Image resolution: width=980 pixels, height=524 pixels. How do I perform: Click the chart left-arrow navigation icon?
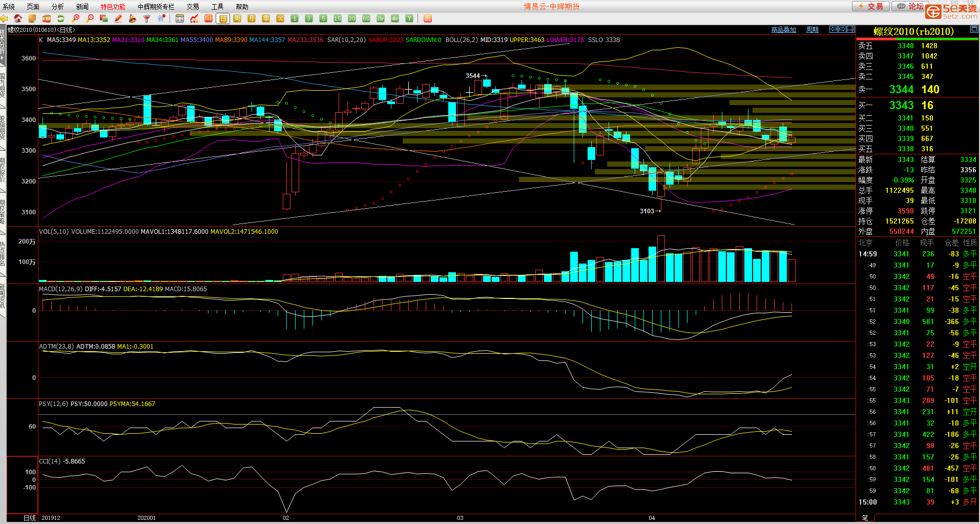pyautogui.click(x=833, y=29)
